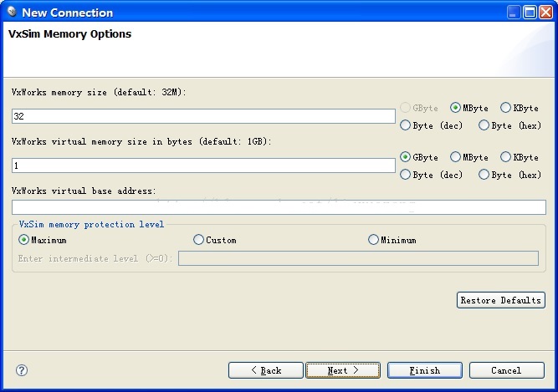Click 'VxWorks virtual base address:' label
The width and height of the screenshot is (558, 392).
(x=84, y=191)
